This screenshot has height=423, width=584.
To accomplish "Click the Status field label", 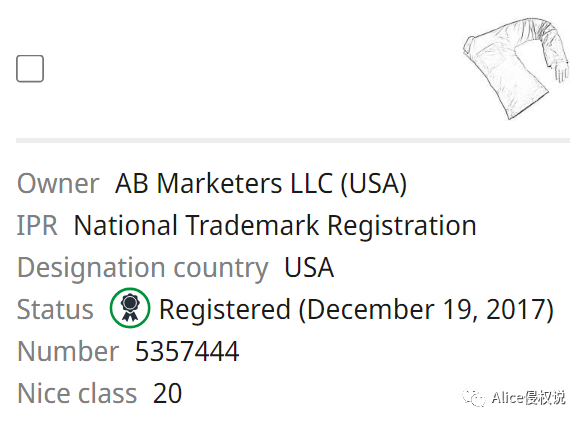I will tap(55, 309).
